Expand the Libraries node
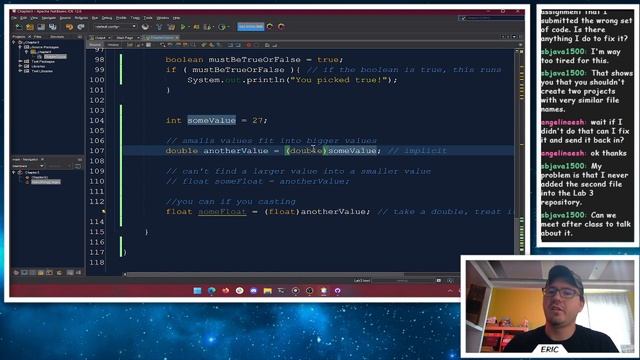Screen dimensions: 640x360 pos(20,66)
